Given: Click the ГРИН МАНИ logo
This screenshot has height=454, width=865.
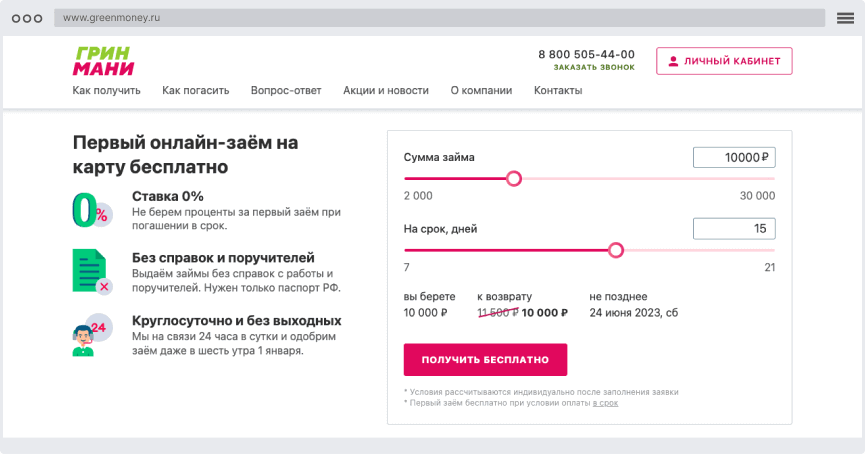Looking at the screenshot, I should tap(104, 61).
